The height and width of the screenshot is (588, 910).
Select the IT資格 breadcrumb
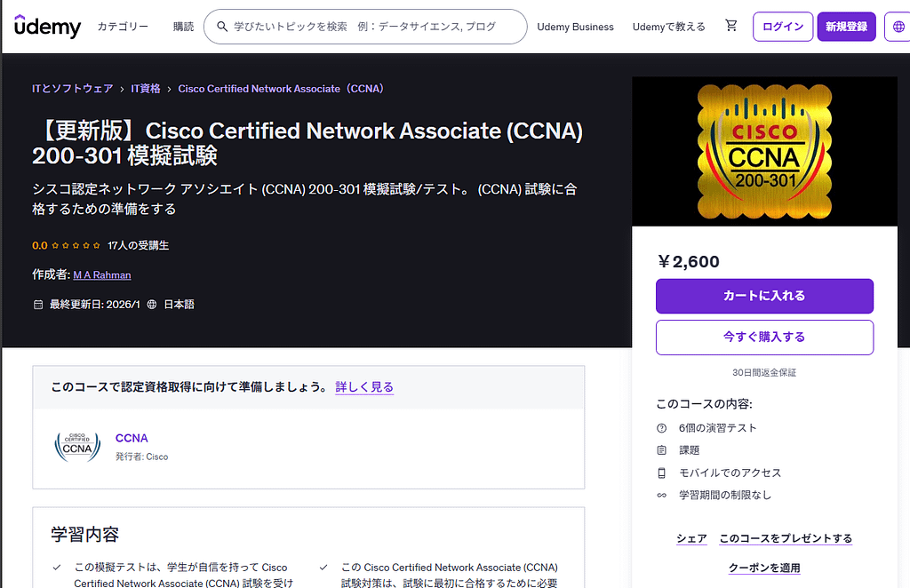pyautogui.click(x=146, y=89)
